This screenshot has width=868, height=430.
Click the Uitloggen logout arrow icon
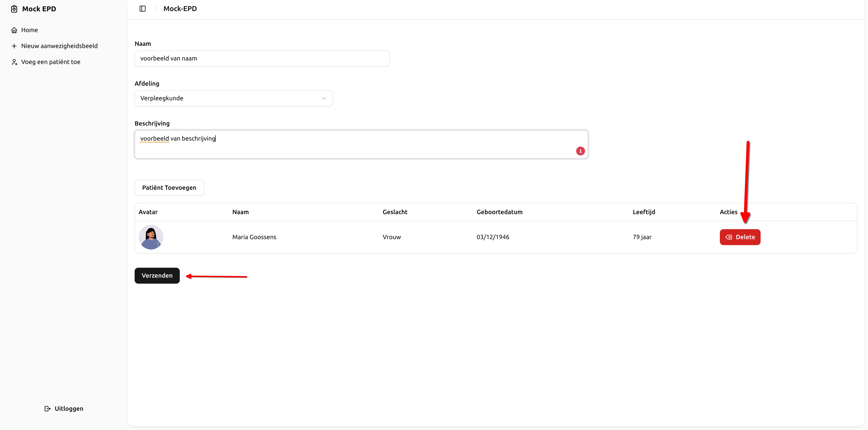point(47,408)
